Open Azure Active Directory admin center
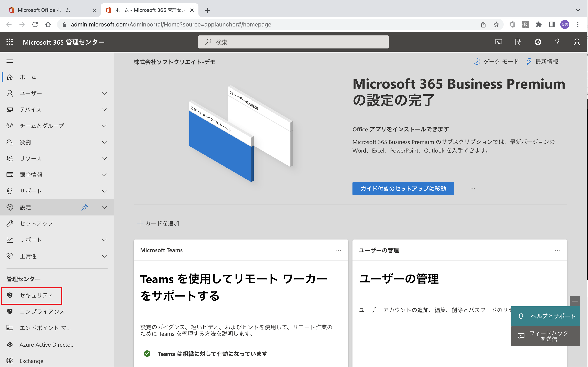 click(57, 344)
